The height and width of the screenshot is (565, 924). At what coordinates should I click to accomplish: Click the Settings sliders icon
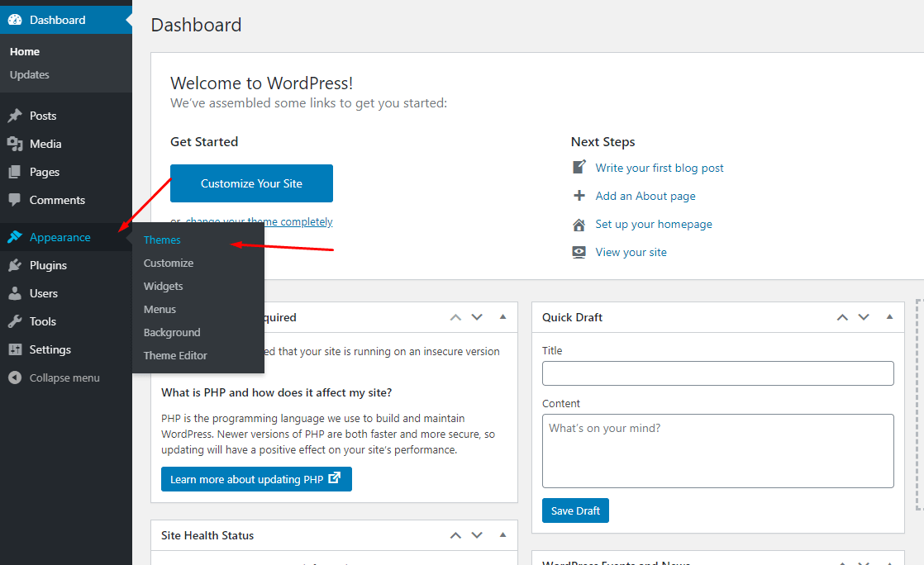click(15, 349)
